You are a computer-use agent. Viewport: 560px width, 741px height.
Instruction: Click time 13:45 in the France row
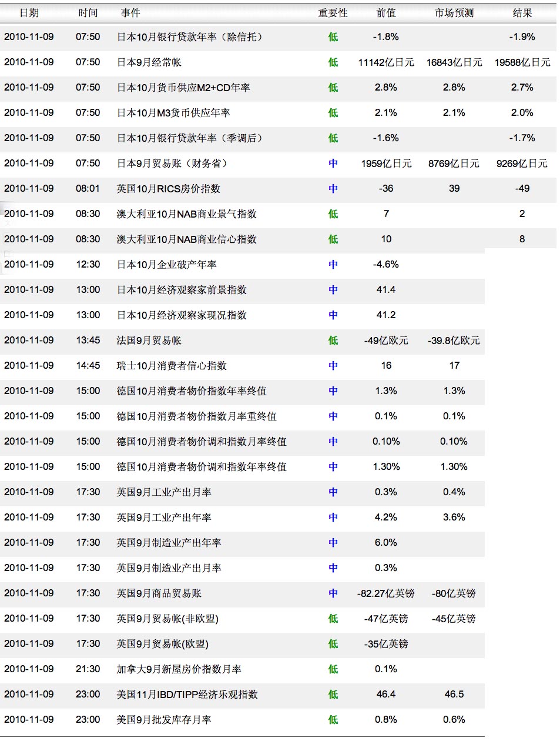point(88,341)
